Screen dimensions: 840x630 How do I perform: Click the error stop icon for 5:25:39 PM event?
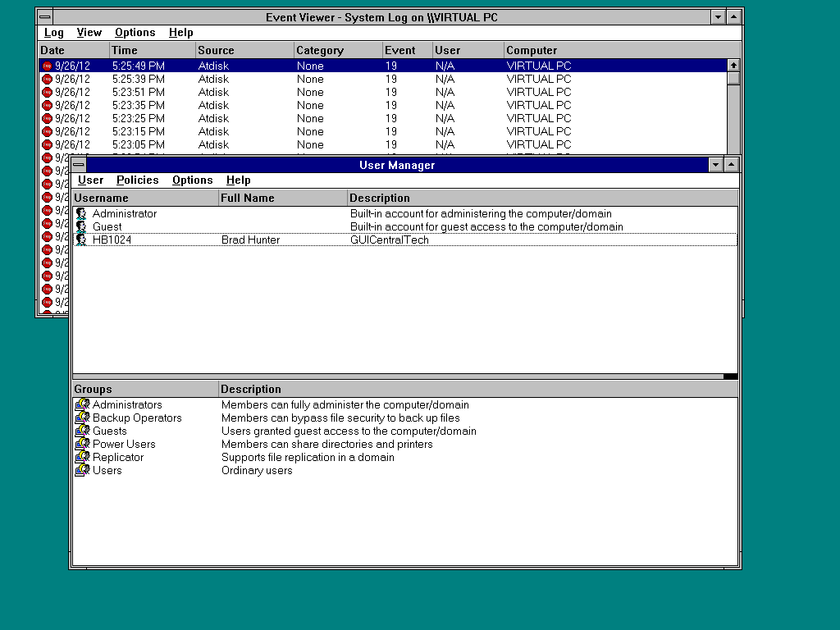pyautogui.click(x=47, y=80)
